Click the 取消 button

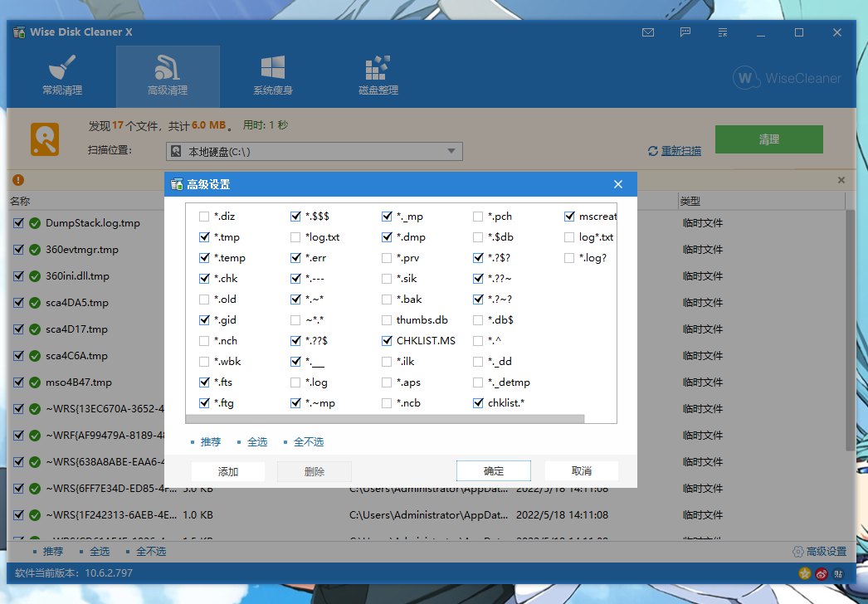tap(581, 471)
